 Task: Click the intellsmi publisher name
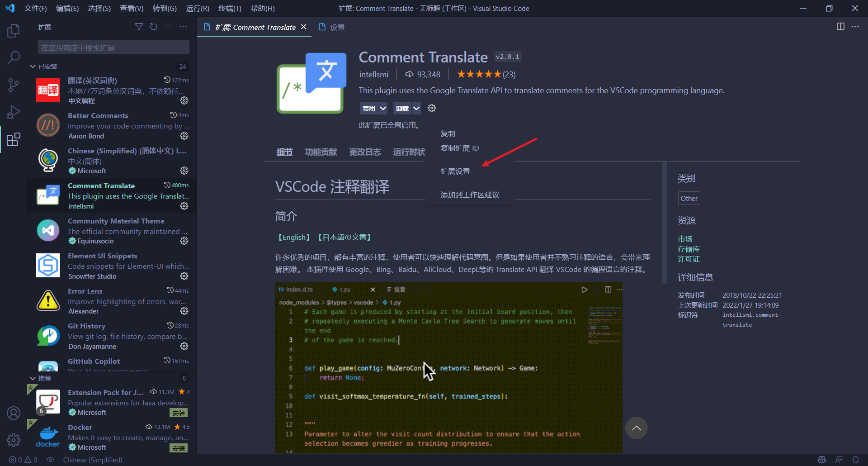click(373, 74)
